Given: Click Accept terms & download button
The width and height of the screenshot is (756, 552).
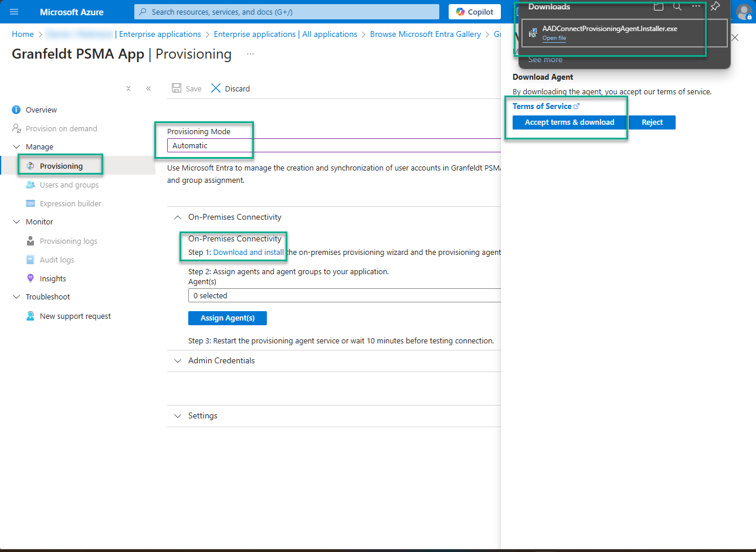Looking at the screenshot, I should coord(569,122).
